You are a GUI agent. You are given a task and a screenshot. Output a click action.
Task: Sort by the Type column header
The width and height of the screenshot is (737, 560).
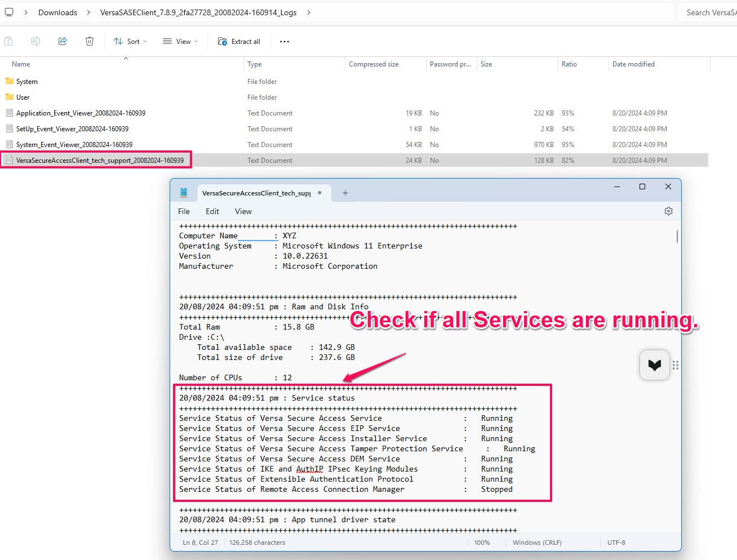coord(294,64)
